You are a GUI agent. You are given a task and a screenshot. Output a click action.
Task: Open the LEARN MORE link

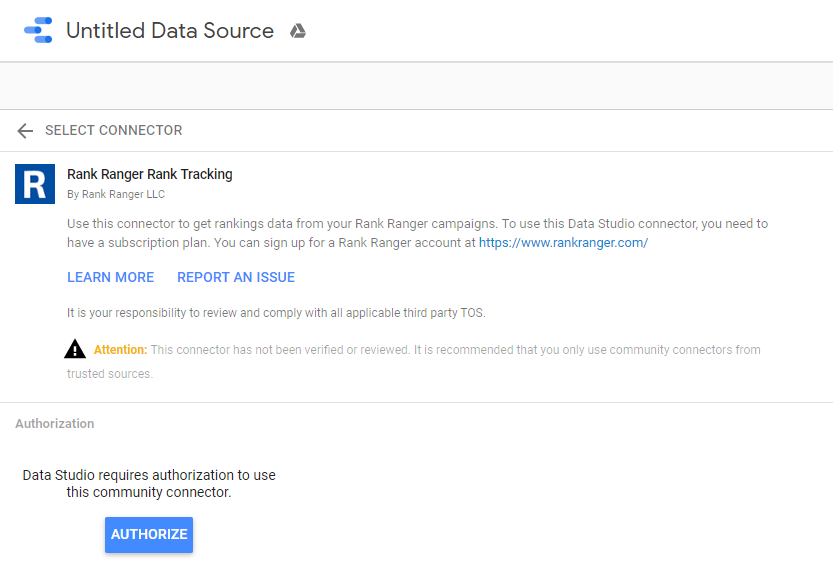(x=110, y=277)
